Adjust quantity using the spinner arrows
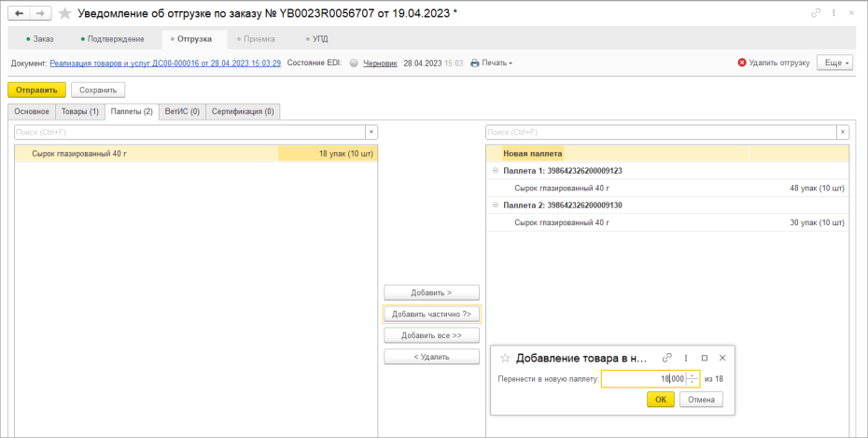 (x=693, y=379)
